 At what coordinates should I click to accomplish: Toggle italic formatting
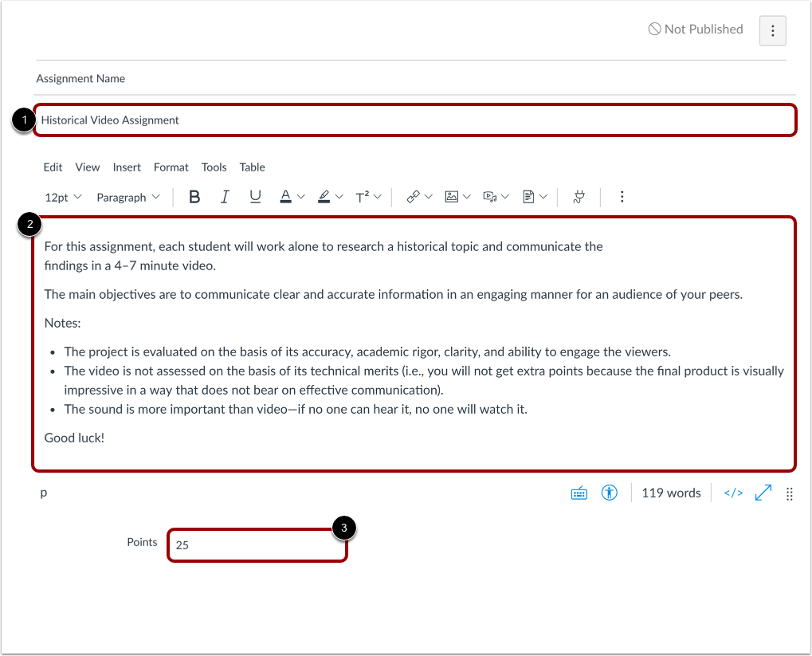pos(225,197)
